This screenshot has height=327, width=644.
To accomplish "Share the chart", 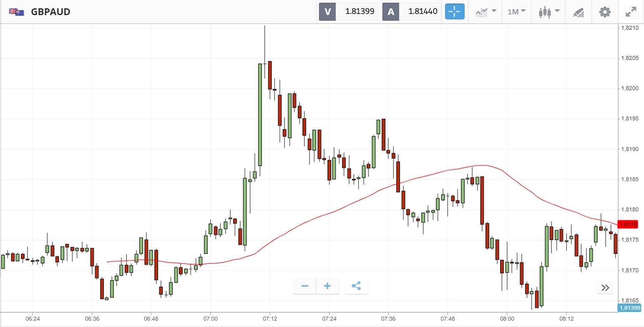I will [x=356, y=286].
